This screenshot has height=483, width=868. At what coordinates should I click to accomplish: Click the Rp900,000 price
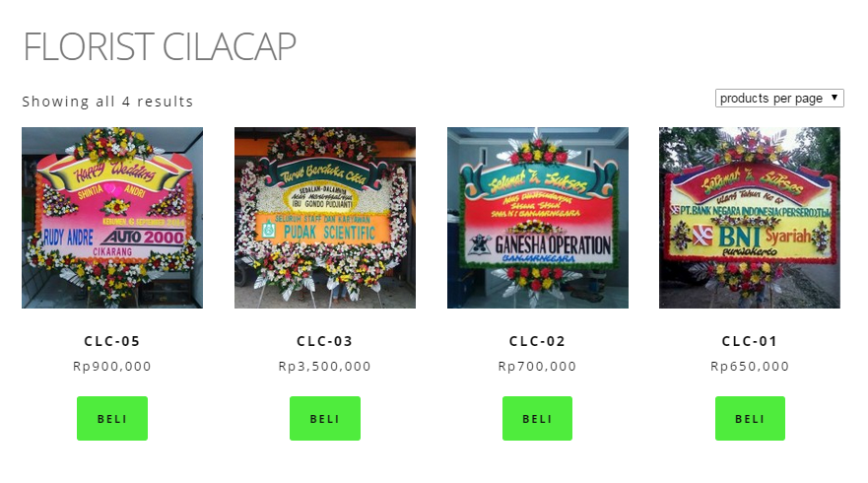coord(112,367)
